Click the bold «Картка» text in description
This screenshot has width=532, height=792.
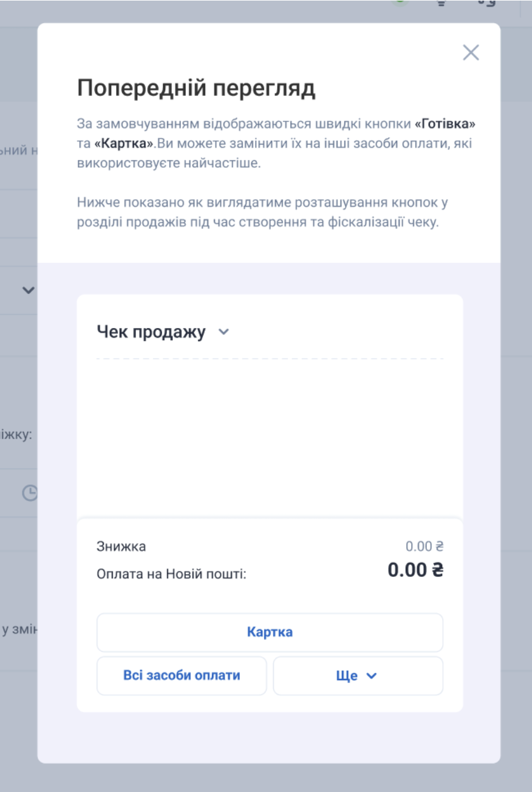(124, 144)
